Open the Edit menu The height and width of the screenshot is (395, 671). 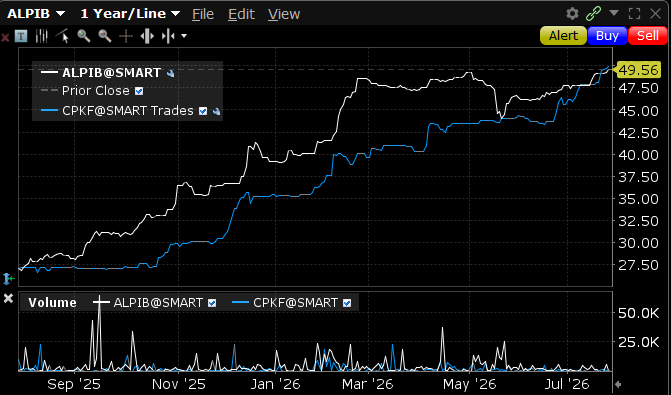click(241, 14)
